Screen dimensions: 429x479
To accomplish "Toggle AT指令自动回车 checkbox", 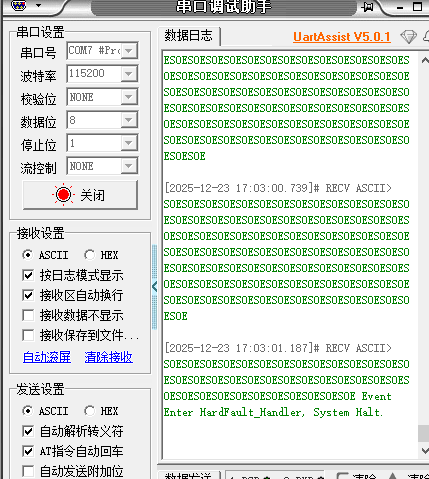I will click(28, 451).
